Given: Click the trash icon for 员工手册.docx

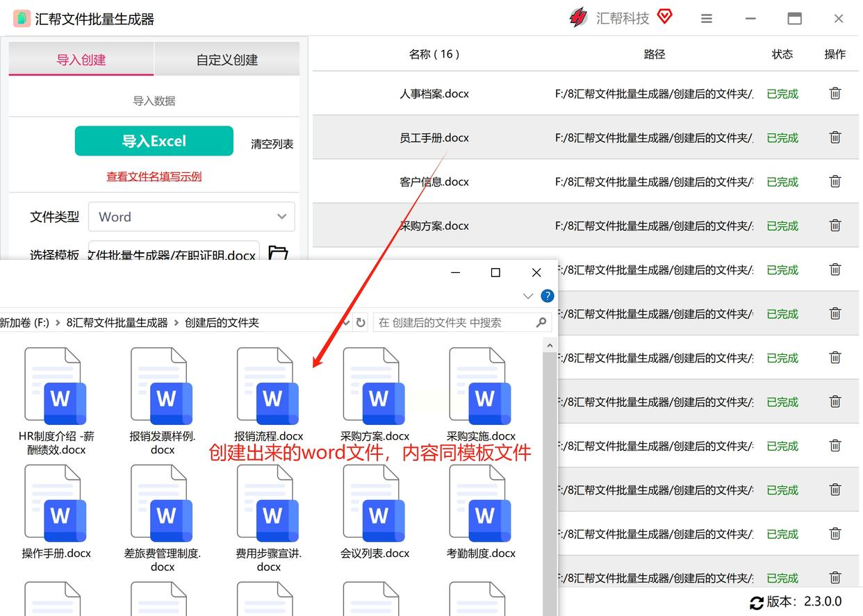Looking at the screenshot, I should (x=835, y=138).
